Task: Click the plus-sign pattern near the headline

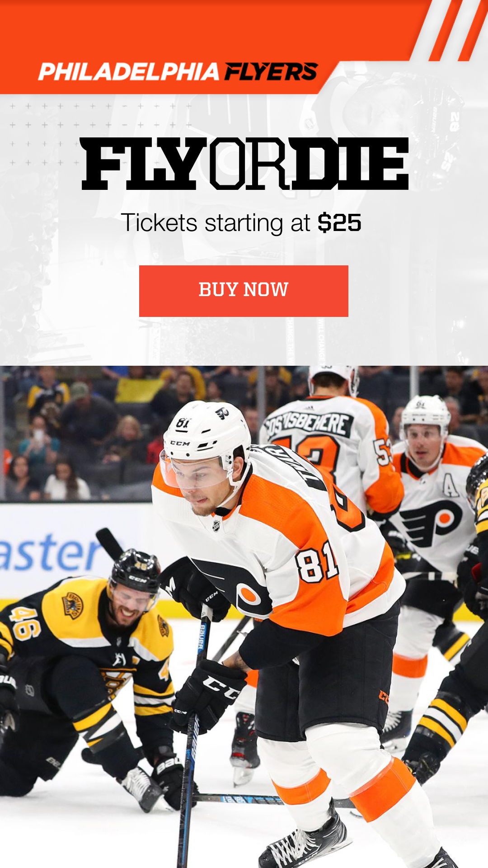Action: (99, 134)
